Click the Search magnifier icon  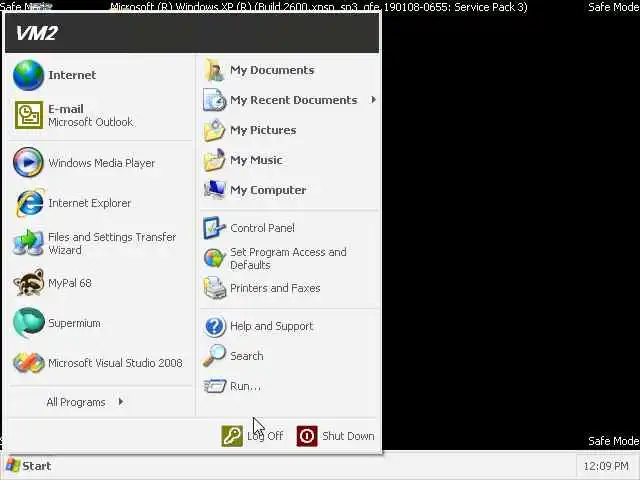214,356
